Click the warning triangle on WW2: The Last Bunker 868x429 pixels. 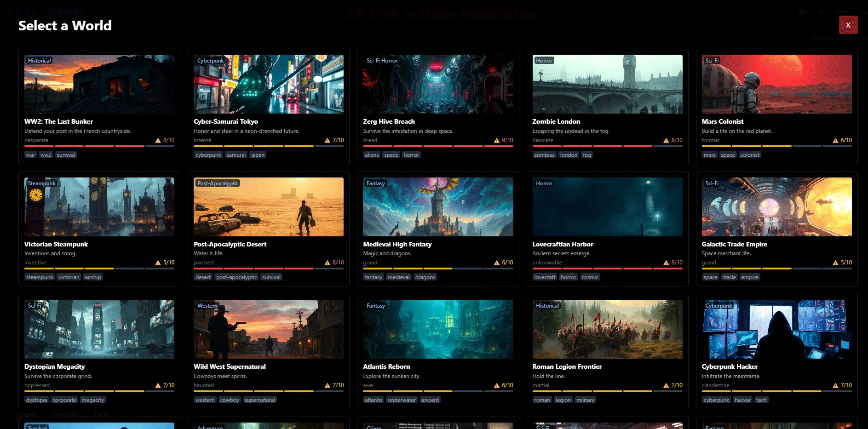158,140
